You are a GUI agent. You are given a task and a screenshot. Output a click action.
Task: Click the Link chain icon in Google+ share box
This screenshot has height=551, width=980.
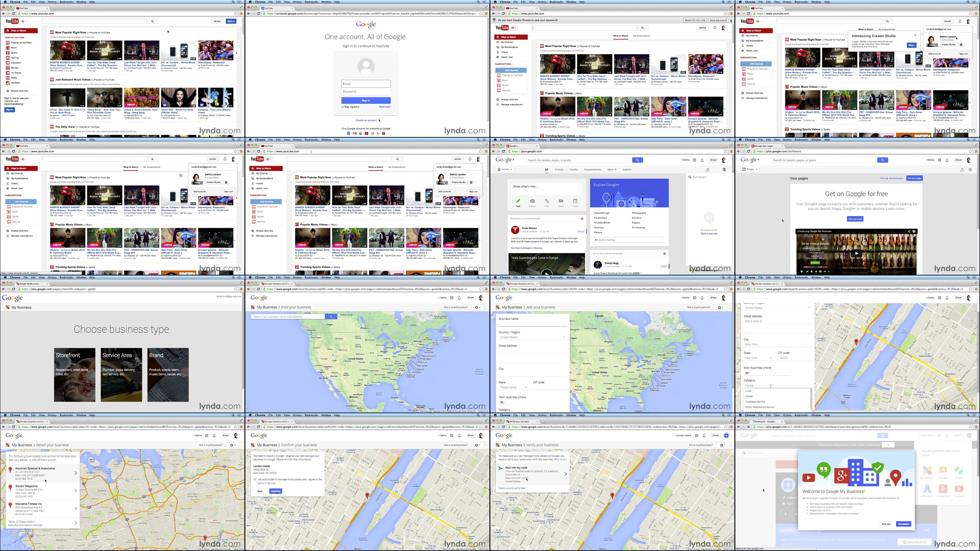click(x=547, y=201)
